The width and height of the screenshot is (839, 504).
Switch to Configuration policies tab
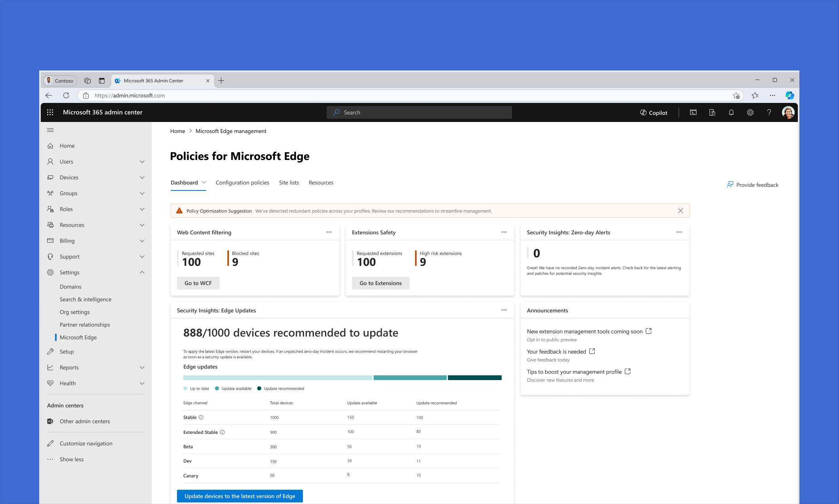(x=242, y=183)
